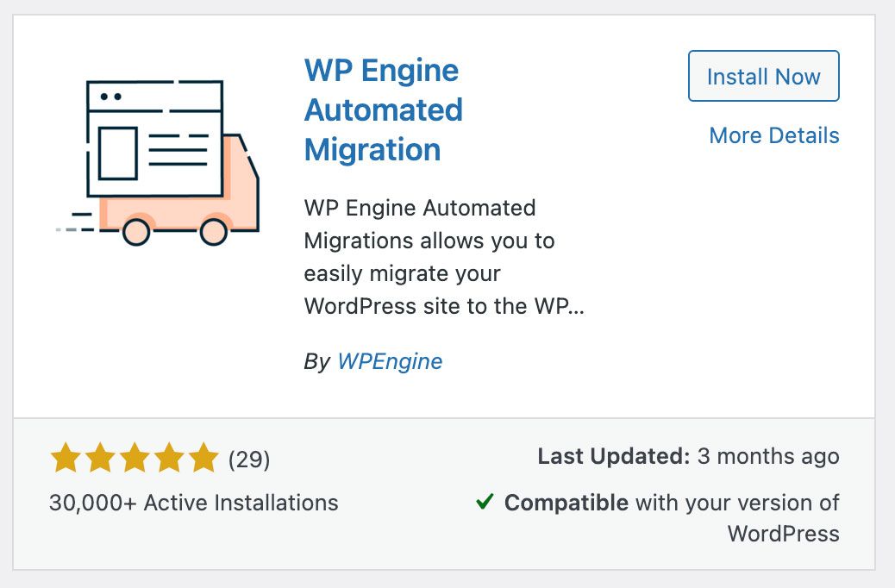Click the Install Now button

click(764, 76)
